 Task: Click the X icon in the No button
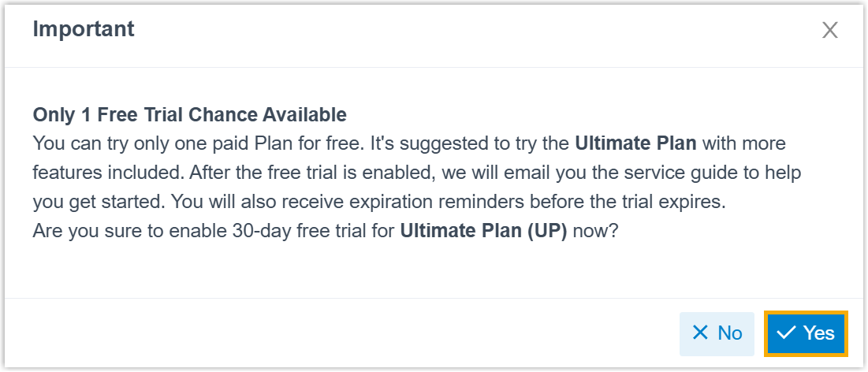click(x=700, y=333)
